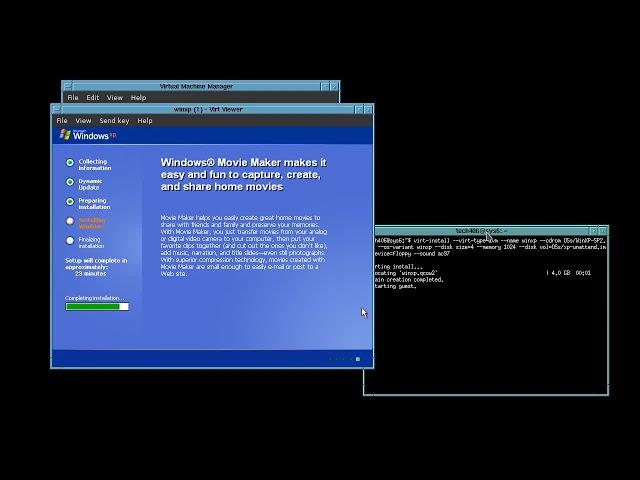The height and width of the screenshot is (480, 640).
Task: Click 'rting install...' line in terminal
Action: (399, 267)
